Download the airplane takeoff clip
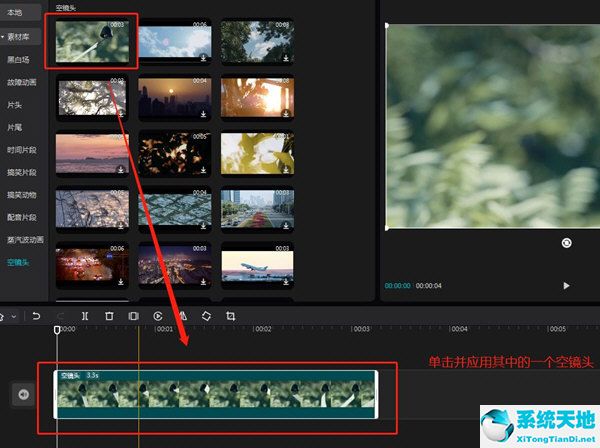 (x=286, y=282)
